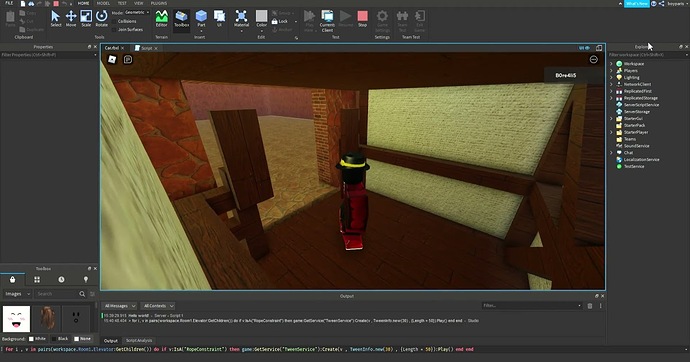
Task: Open the Marketplace tab in Toolbox
Action: 12,279
